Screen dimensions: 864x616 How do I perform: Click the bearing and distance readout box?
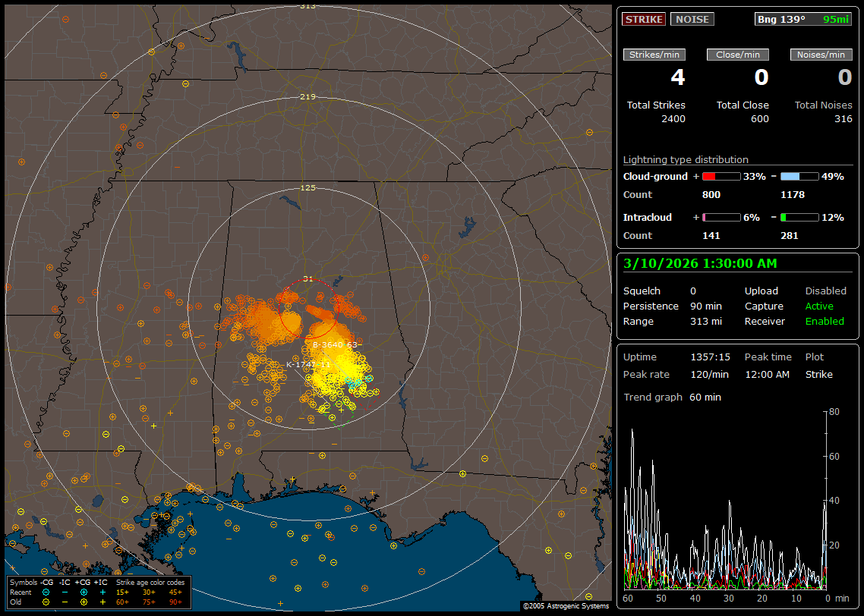tap(803, 19)
